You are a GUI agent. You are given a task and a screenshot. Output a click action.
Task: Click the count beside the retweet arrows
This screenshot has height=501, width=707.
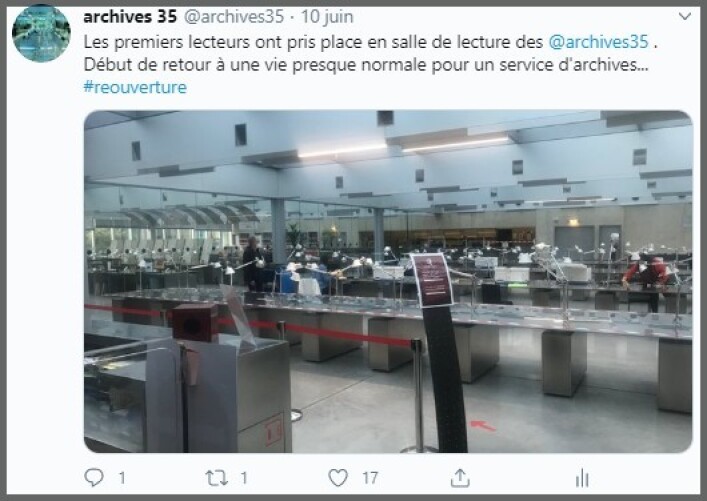[244, 478]
